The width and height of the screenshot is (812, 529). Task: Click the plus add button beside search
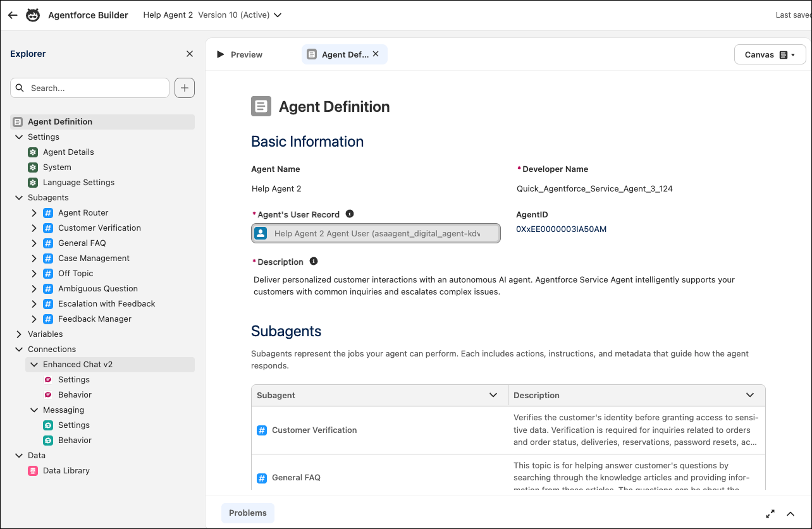point(185,88)
